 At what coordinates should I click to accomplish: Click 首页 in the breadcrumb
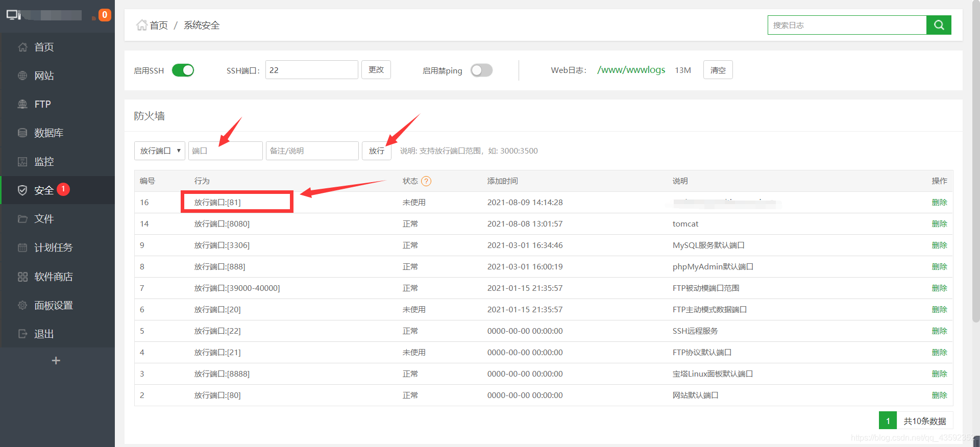[159, 25]
